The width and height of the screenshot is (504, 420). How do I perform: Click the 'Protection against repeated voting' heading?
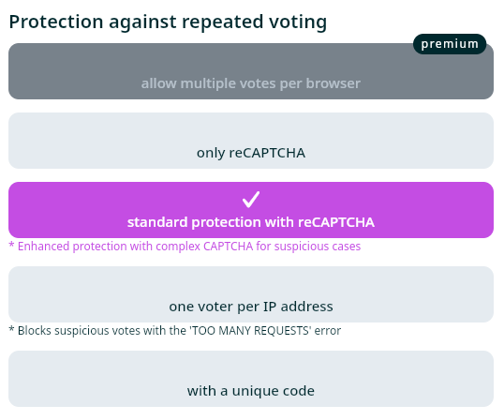[x=168, y=22]
